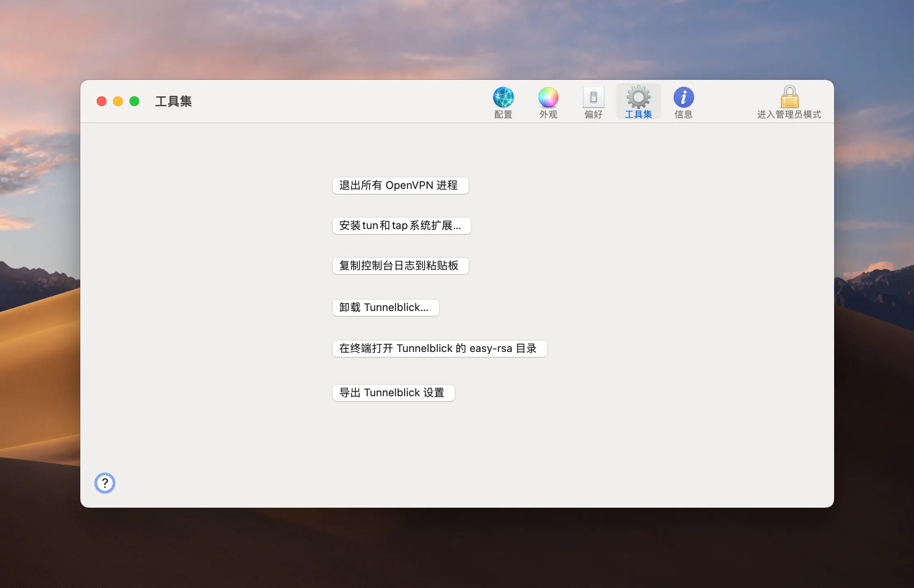Switch to the 外观 appearance panel
This screenshot has width=914, height=588.
548,102
